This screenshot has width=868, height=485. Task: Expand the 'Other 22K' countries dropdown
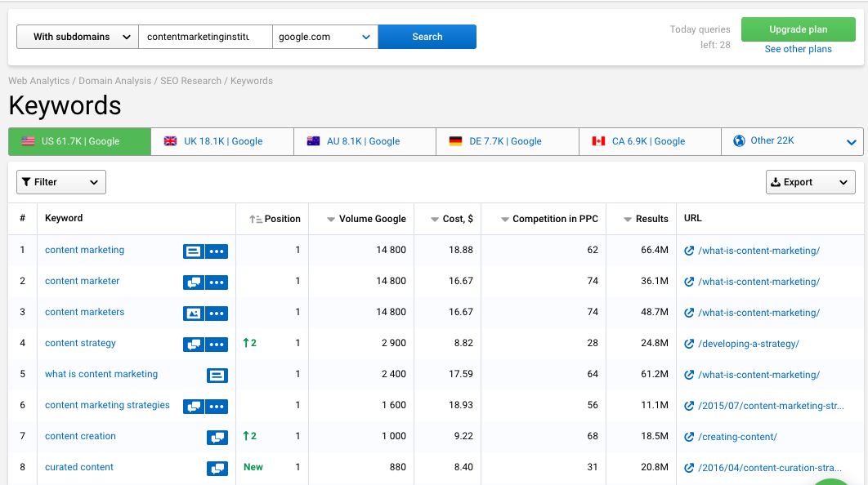pyautogui.click(x=792, y=141)
